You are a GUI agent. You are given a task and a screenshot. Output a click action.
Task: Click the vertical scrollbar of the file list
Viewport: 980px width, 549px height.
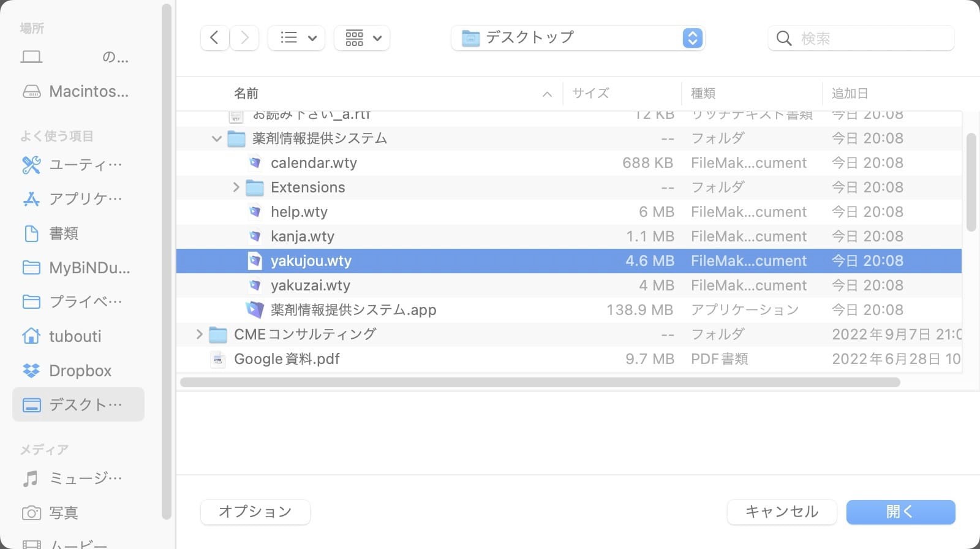[971, 183]
